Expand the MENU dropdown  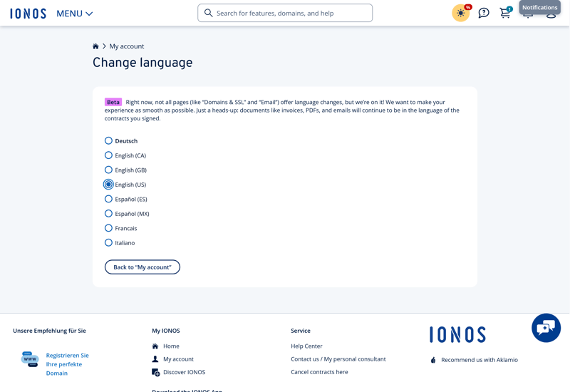(x=75, y=14)
